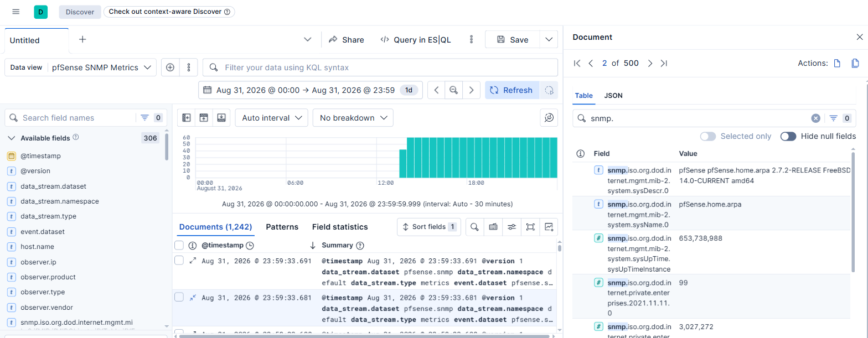Screen dimensions: 868x338
Task: Jump to the last document in flyout
Action: (x=664, y=63)
